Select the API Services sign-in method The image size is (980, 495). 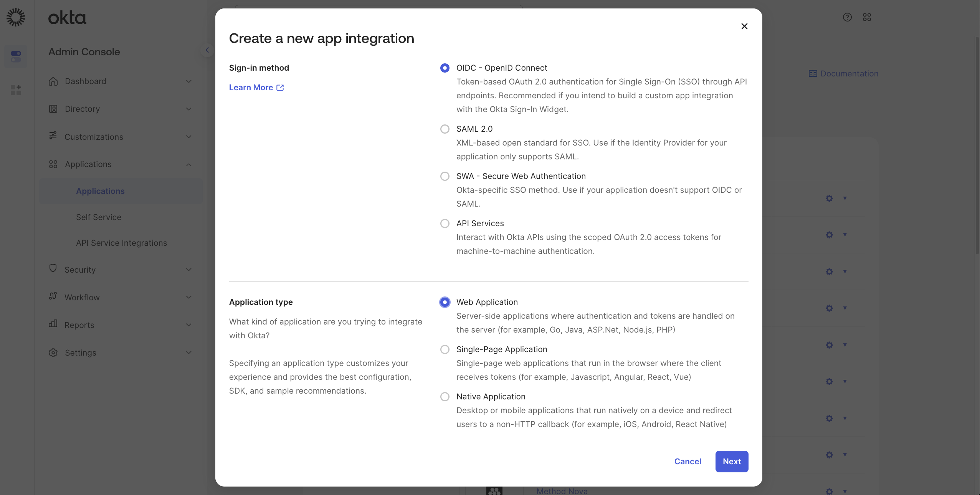coord(445,223)
